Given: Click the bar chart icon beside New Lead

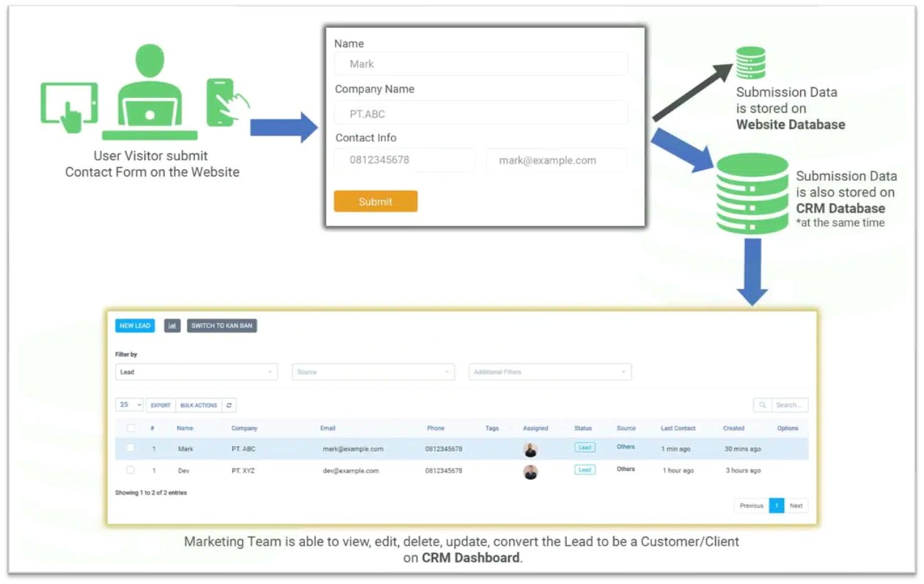Looking at the screenshot, I should pyautogui.click(x=172, y=326).
